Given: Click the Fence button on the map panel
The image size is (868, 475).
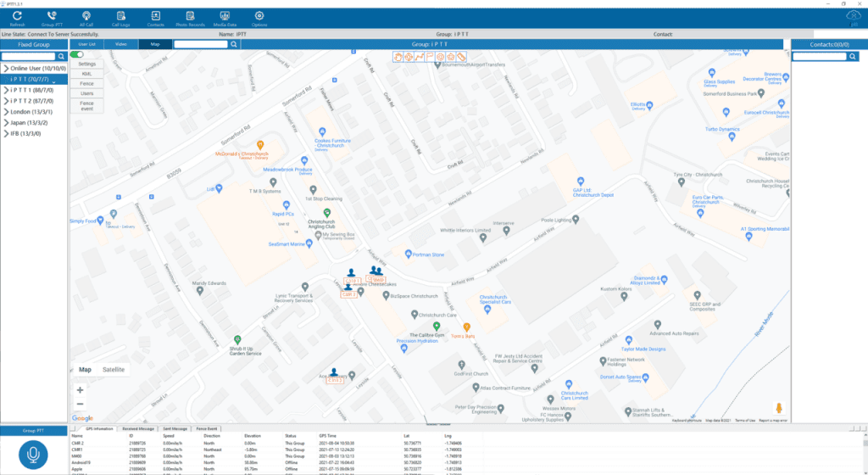Looking at the screenshot, I should 87,84.
